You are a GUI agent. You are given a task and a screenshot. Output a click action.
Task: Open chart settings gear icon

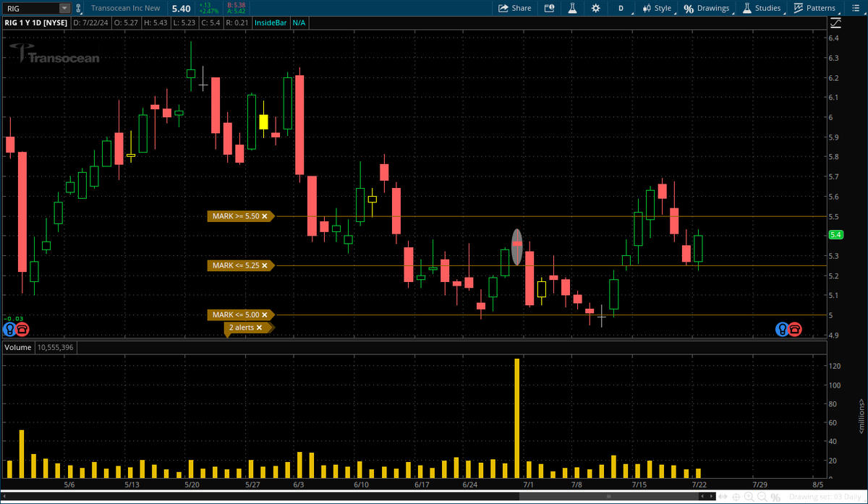click(595, 8)
